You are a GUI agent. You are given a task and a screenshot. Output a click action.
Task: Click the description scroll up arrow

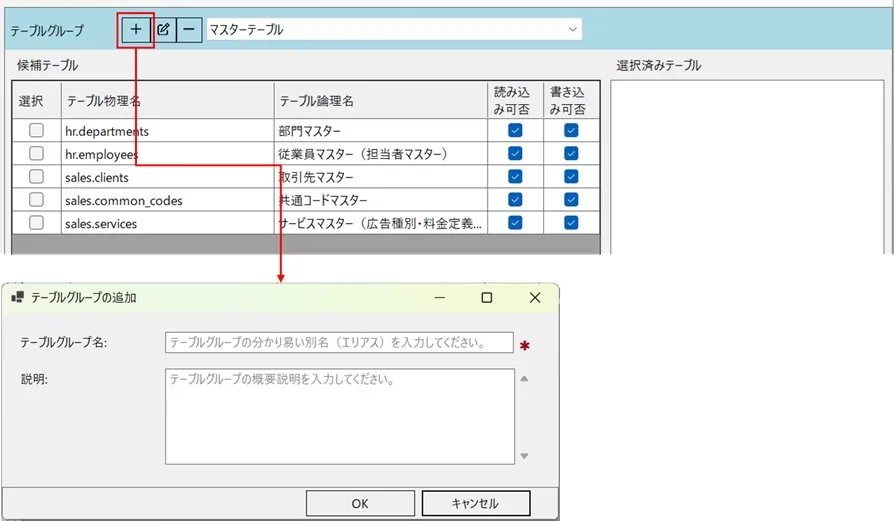pyautogui.click(x=524, y=378)
